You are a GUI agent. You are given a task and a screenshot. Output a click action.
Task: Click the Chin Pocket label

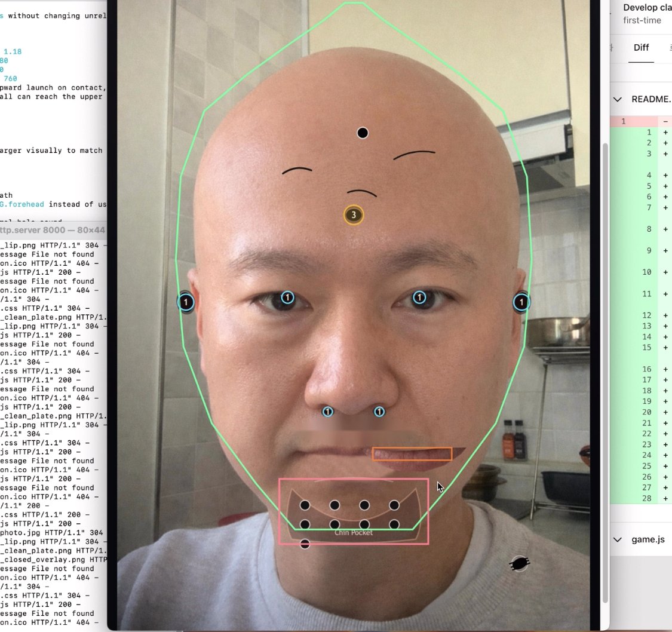354,533
